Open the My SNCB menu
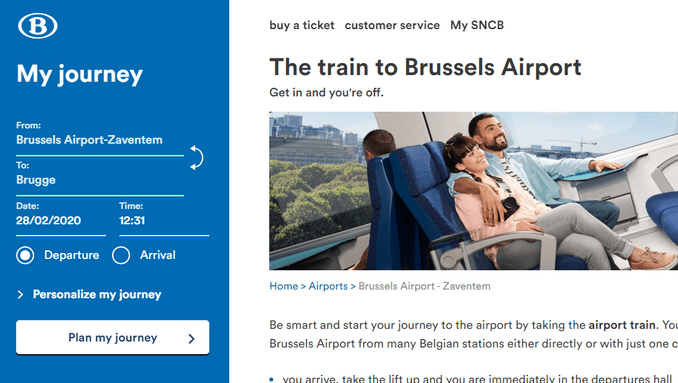This screenshot has height=383, width=678. pyautogui.click(x=477, y=26)
